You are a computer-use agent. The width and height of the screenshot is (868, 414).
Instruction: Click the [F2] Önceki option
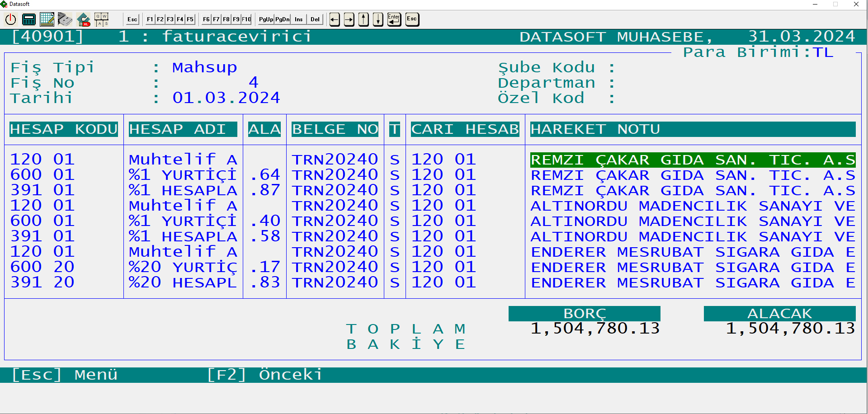264,375
